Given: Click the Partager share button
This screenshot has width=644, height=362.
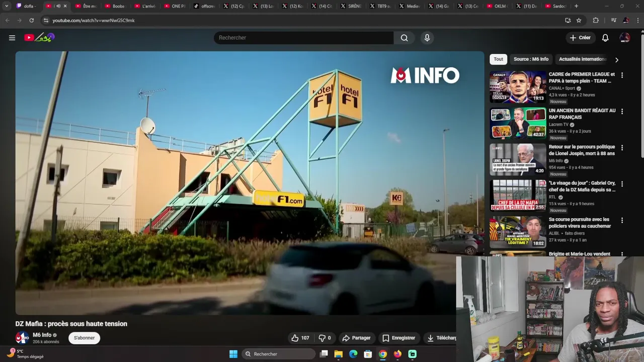Looking at the screenshot, I should (x=356, y=338).
